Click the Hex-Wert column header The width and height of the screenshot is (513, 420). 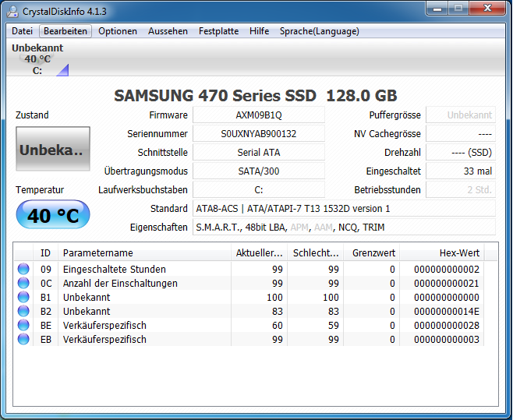[x=442, y=252]
